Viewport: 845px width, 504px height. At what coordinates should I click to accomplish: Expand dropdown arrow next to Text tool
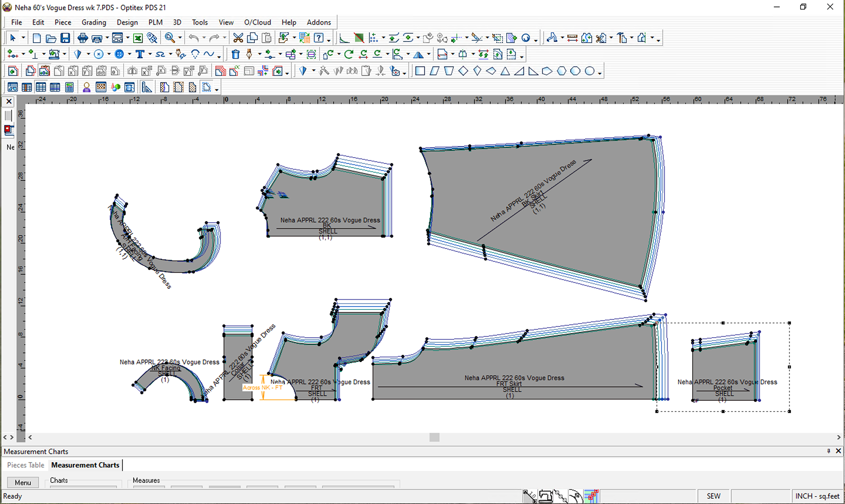click(150, 54)
